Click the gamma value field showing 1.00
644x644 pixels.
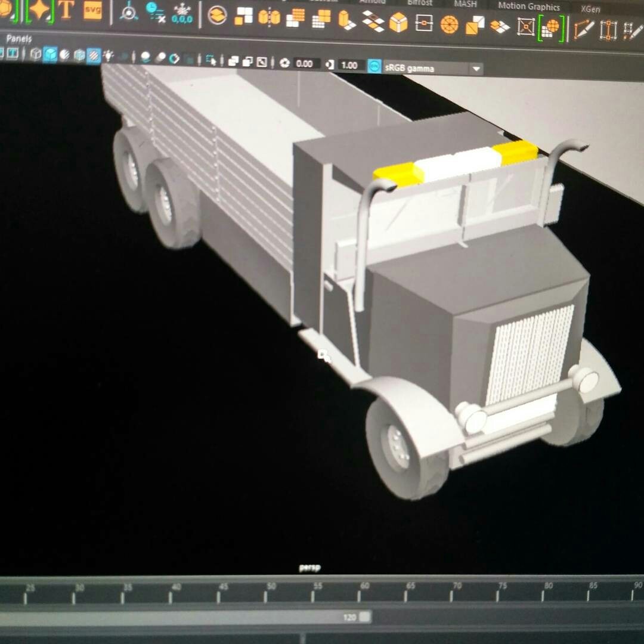pos(349,65)
